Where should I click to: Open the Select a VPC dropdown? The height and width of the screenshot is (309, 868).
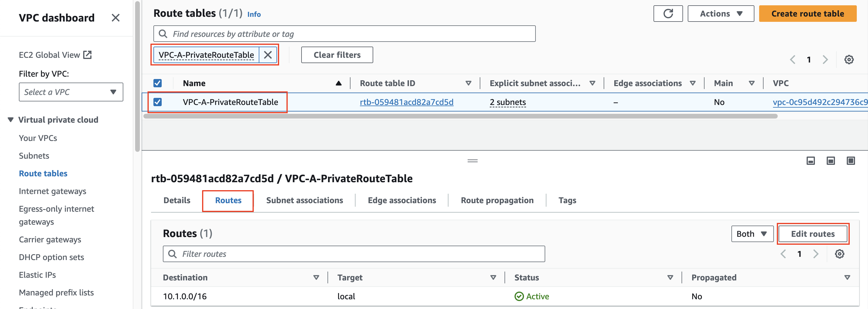pyautogui.click(x=71, y=92)
